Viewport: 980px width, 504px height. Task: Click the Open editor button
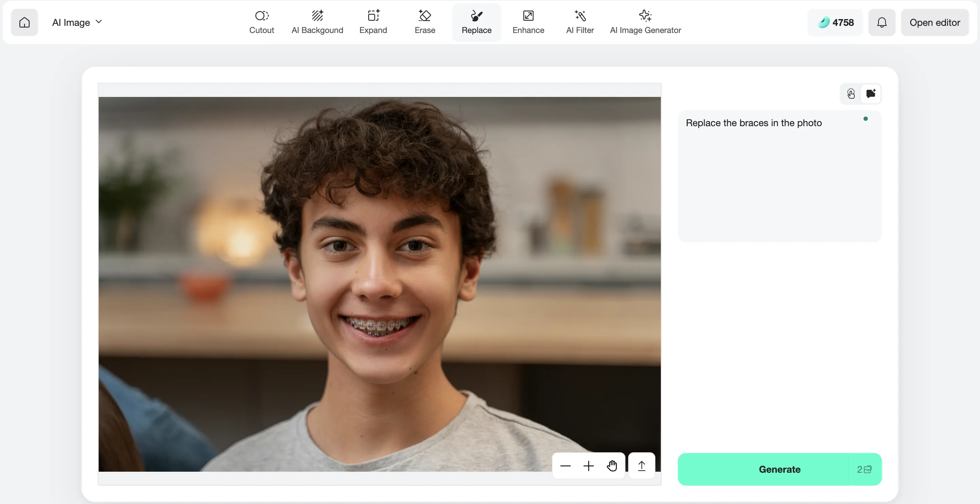click(935, 22)
